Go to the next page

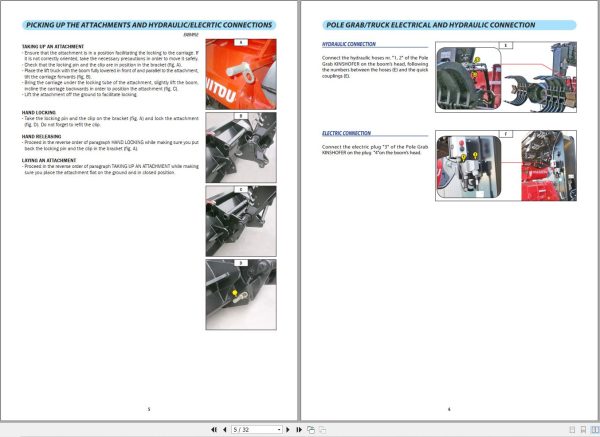(288, 430)
